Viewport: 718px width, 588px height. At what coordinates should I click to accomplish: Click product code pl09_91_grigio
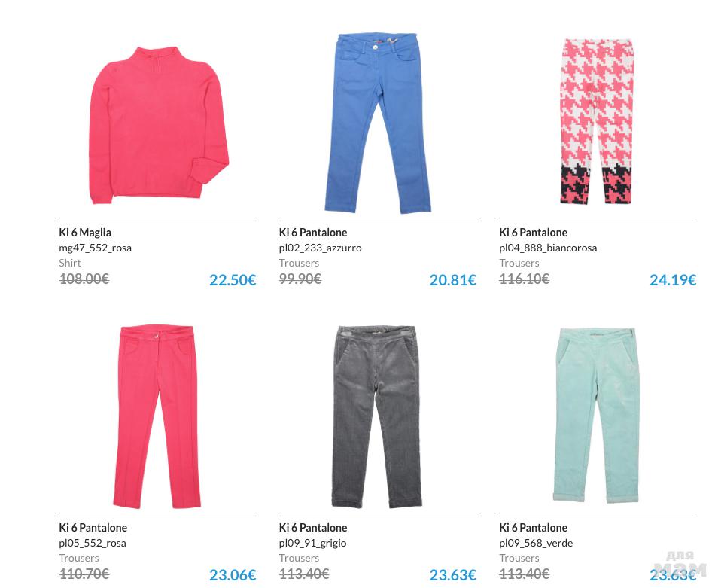tap(312, 543)
